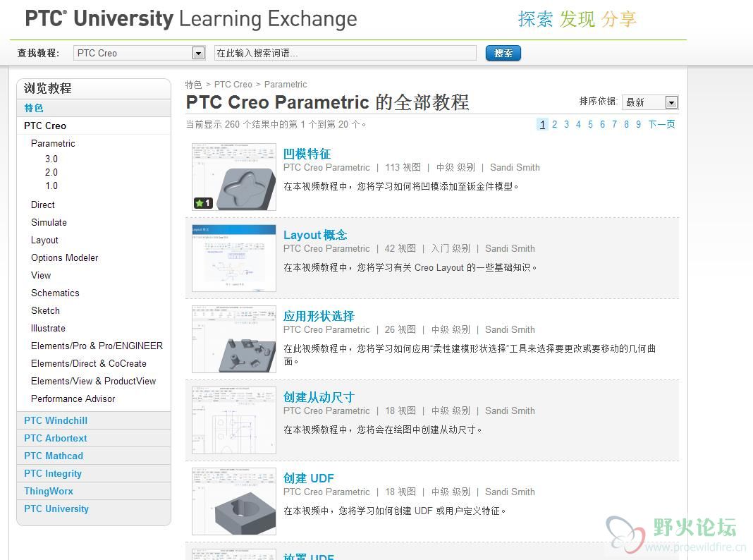This screenshot has height=560, width=753.
Task: Go to results page 4
Action: (578, 124)
